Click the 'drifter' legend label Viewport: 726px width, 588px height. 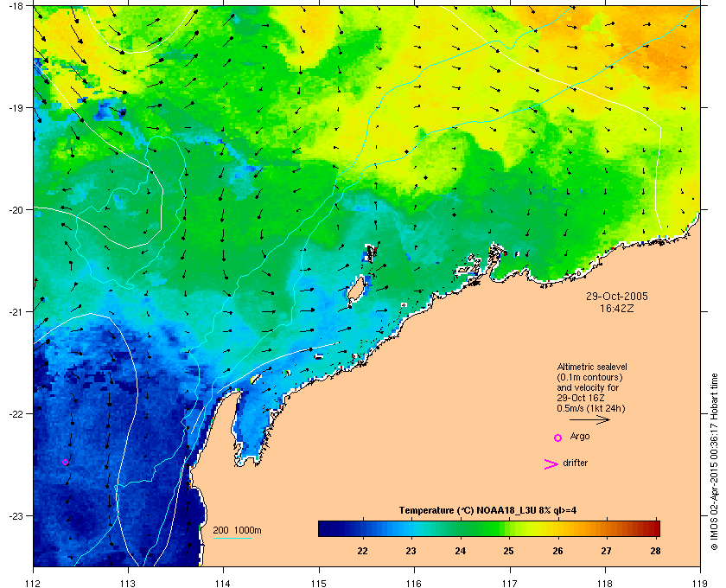(x=576, y=463)
